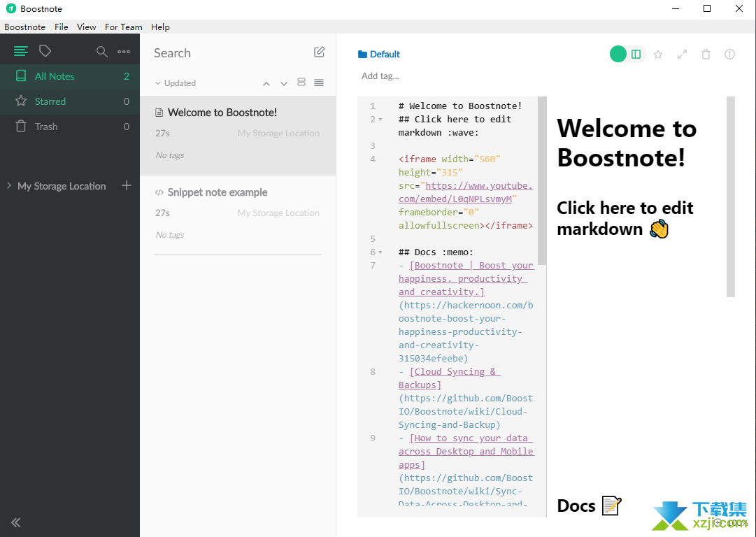Viewport: 756px width, 537px height.
Task: Click the 'Add tag...' field
Action: (380, 76)
